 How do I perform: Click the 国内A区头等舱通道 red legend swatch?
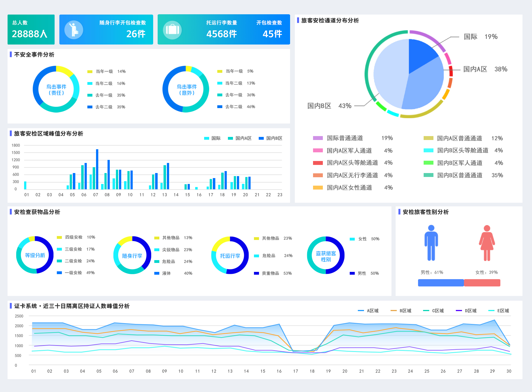318,163
